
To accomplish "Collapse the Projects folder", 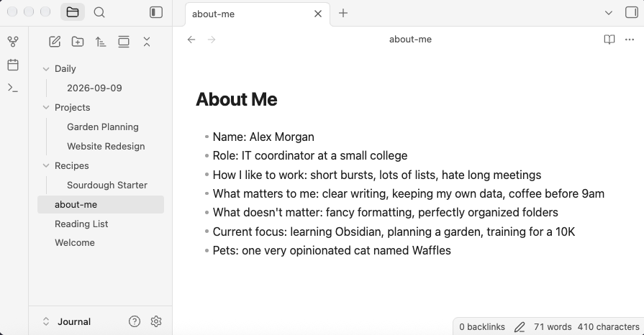I will coord(46,108).
